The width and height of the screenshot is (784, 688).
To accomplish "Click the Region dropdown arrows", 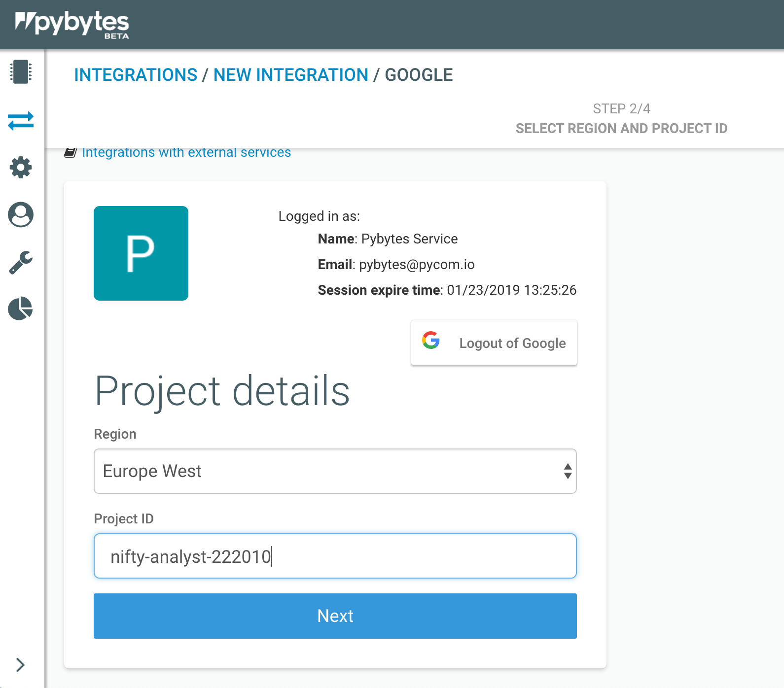I will point(568,471).
